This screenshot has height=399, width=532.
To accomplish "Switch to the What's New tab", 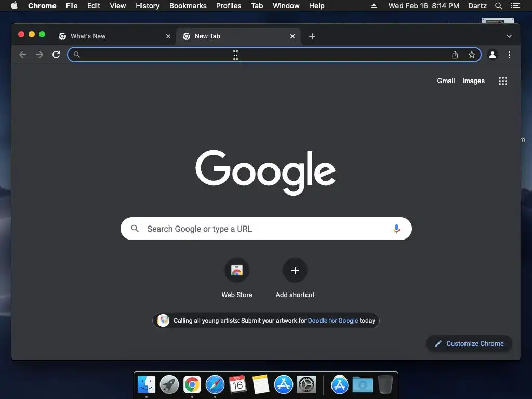I will tap(115, 36).
